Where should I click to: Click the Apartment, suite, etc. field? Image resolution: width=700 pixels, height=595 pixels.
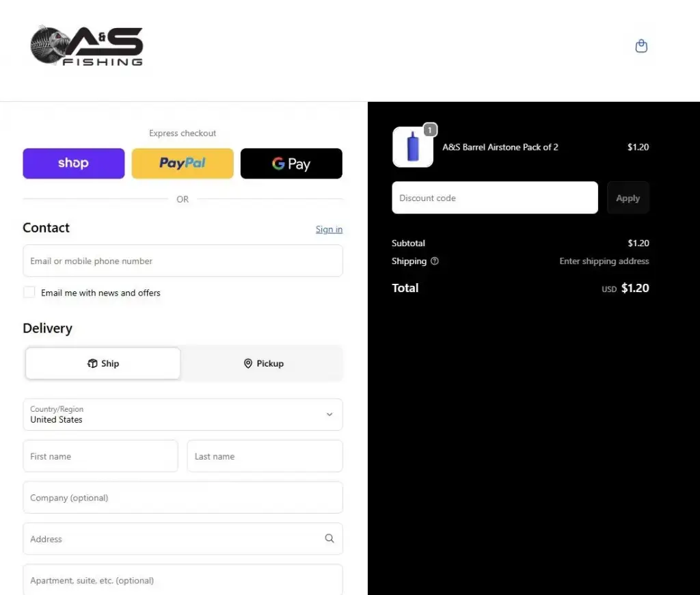click(183, 580)
